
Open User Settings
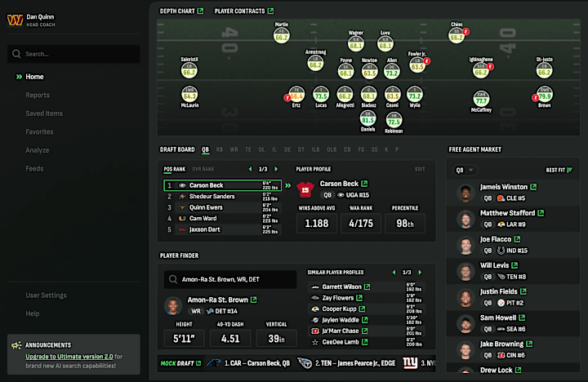coord(46,295)
